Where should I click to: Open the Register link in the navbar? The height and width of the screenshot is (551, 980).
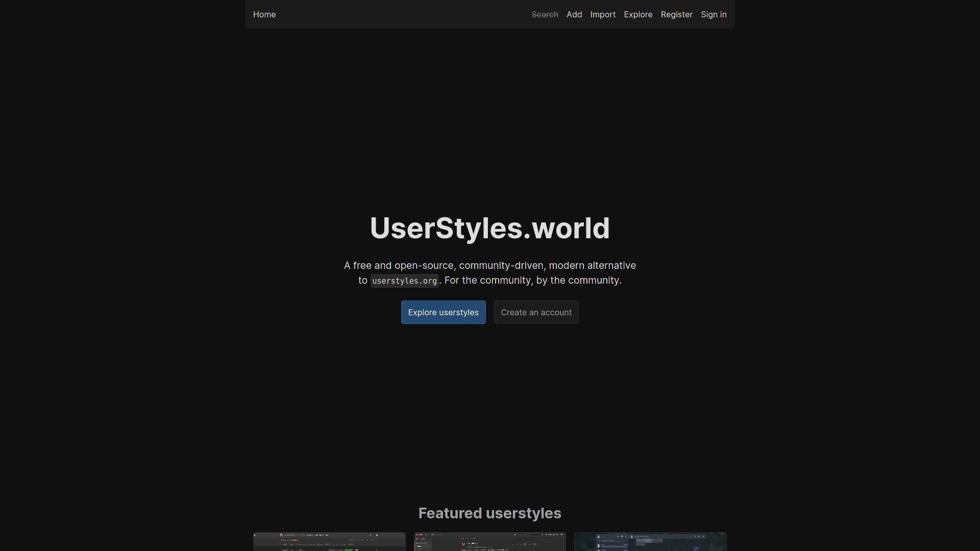tap(676, 14)
